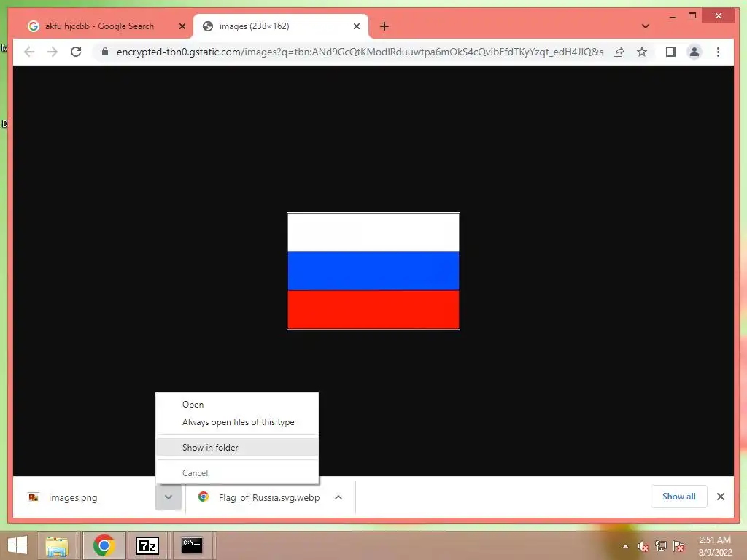This screenshot has width=747, height=560.
Task: Close the akfu hjccbb Google Search tab
Action: tap(182, 26)
